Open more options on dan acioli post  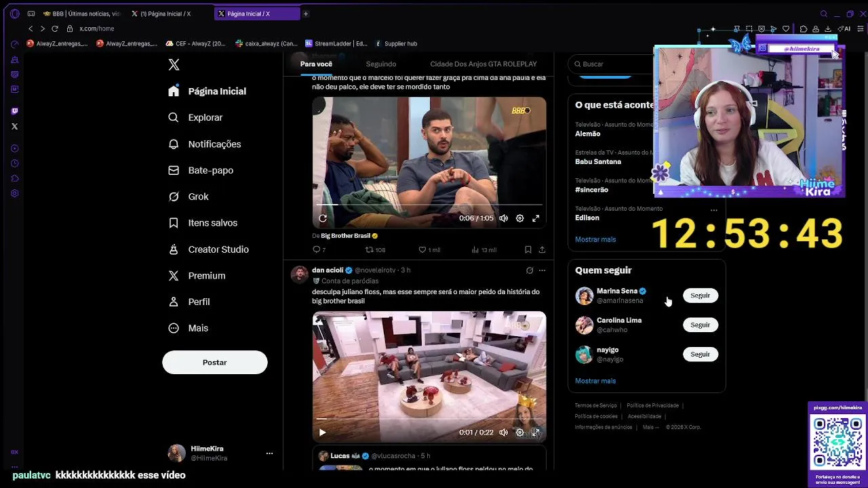(x=542, y=270)
